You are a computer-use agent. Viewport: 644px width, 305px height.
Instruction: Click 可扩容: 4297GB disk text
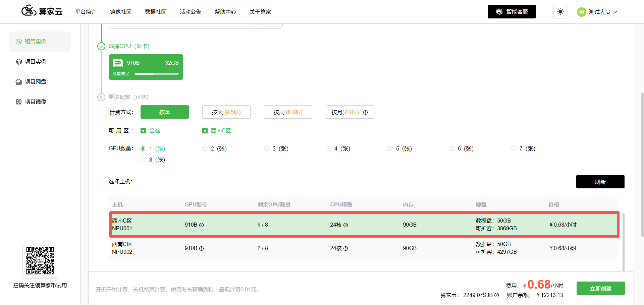496,252
